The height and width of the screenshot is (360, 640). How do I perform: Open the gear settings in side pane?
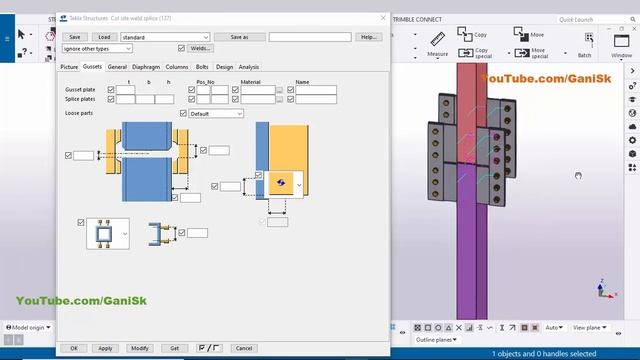tap(632, 140)
